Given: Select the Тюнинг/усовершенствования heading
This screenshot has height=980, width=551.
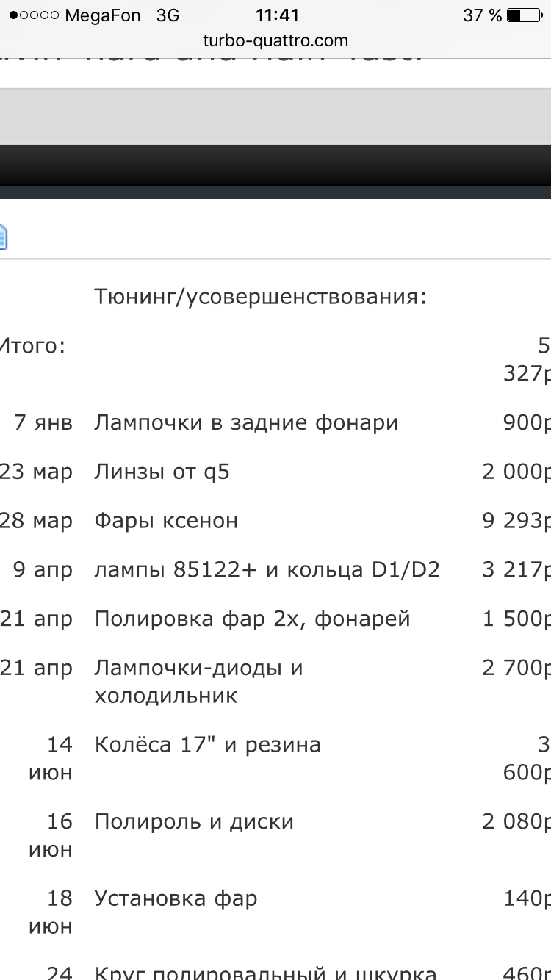Looking at the screenshot, I should click(x=260, y=297).
